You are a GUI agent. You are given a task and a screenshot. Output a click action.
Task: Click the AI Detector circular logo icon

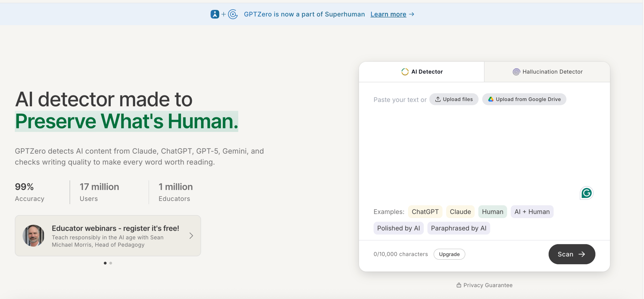pyautogui.click(x=405, y=72)
